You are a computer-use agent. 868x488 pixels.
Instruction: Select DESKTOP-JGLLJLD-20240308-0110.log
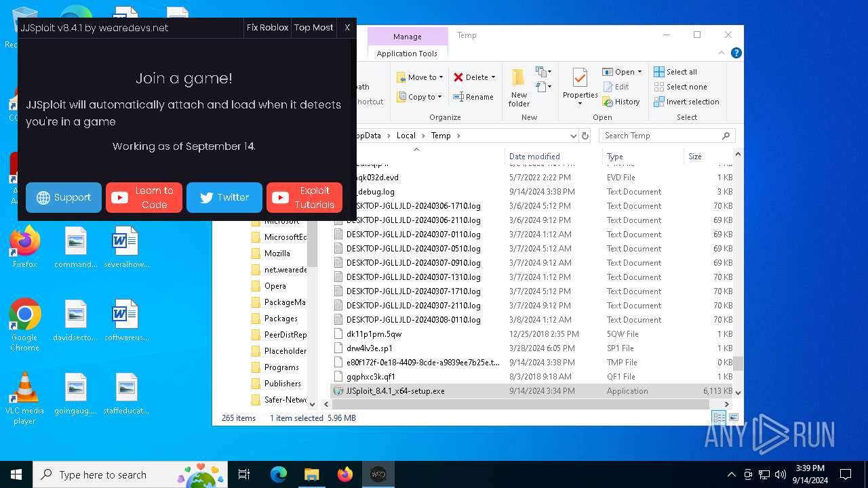532,320
